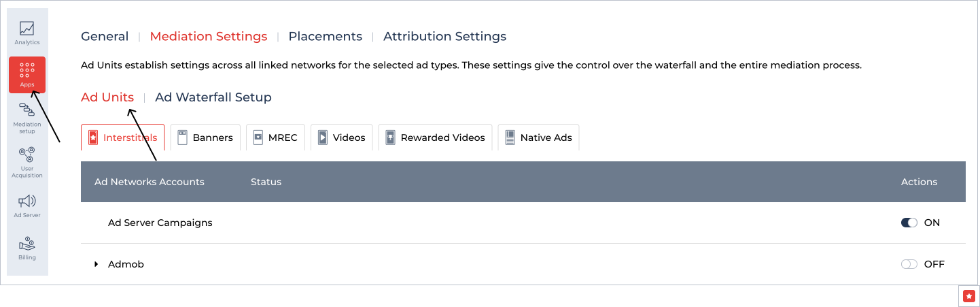
Task: Open Analytics from the sidebar
Action: [27, 33]
